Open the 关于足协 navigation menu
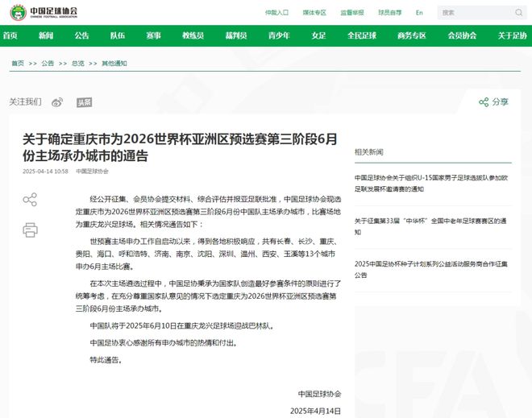The height and width of the screenshot is (418, 532). [513, 35]
